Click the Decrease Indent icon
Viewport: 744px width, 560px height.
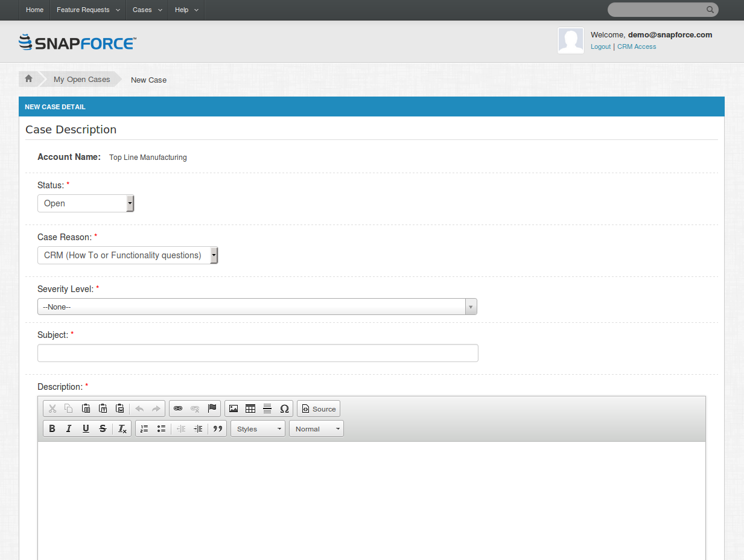point(181,429)
